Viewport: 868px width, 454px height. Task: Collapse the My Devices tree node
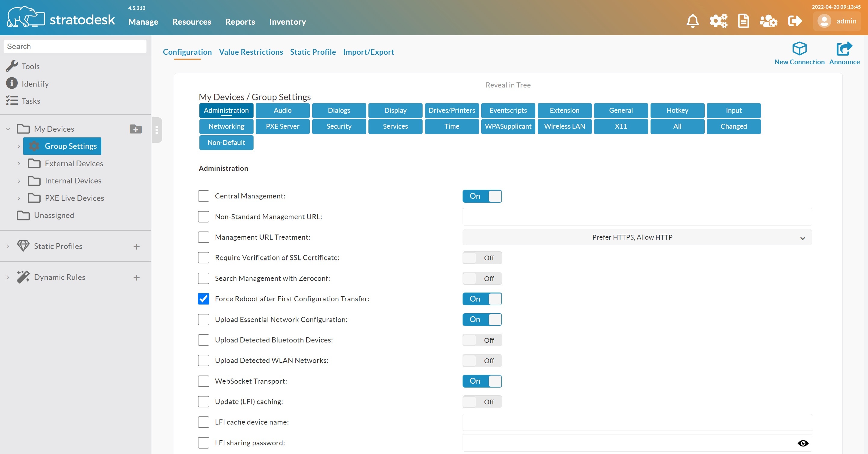click(x=8, y=129)
